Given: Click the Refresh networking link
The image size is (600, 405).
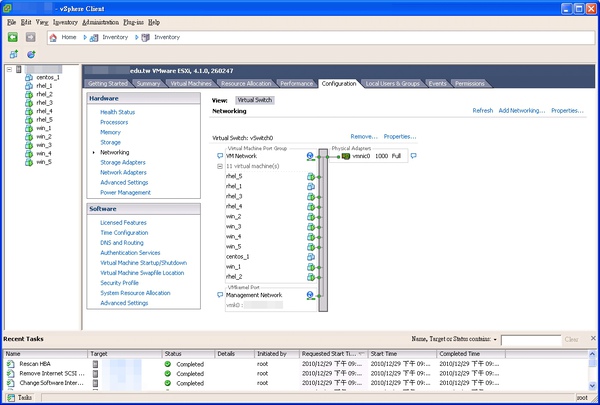Looking at the screenshot, I should (483, 111).
